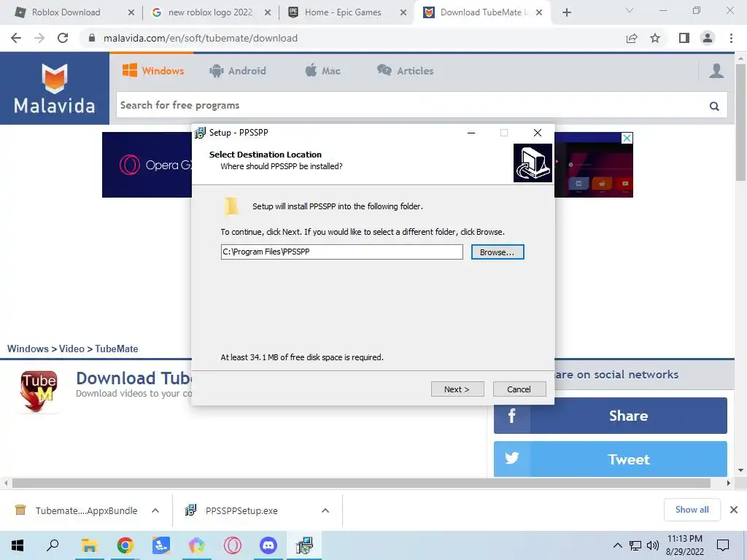Click the address bar URL

(x=200, y=38)
